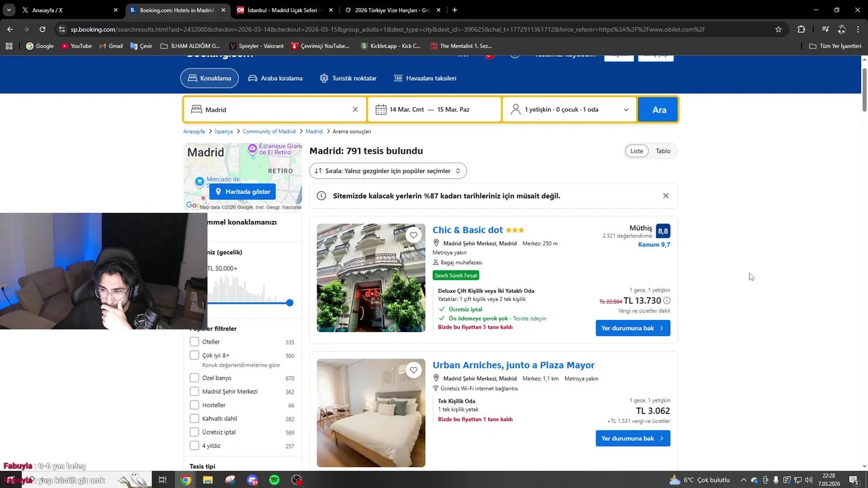Open the Chrome extensions puzzle icon
The height and width of the screenshot is (488, 868).
point(802,29)
